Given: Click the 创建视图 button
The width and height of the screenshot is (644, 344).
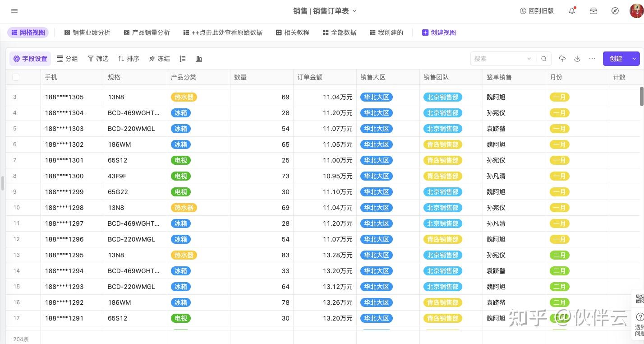Looking at the screenshot, I should (x=439, y=33).
